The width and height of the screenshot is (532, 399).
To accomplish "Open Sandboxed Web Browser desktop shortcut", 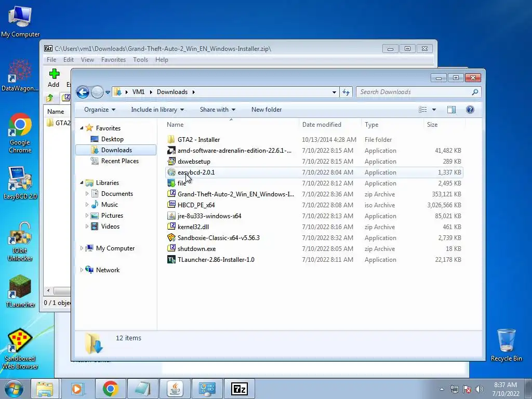I will click(x=20, y=349).
